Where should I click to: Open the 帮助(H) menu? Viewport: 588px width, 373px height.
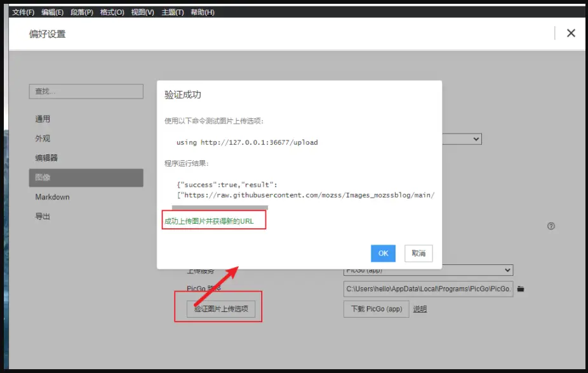pos(203,12)
